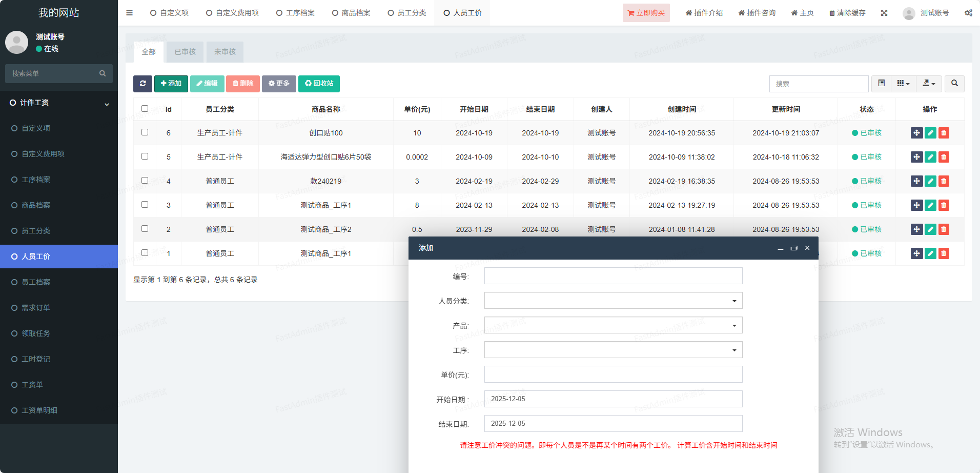Screen dimensions: 980x473
Task: Switch to the 已审核 tab
Action: click(185, 52)
